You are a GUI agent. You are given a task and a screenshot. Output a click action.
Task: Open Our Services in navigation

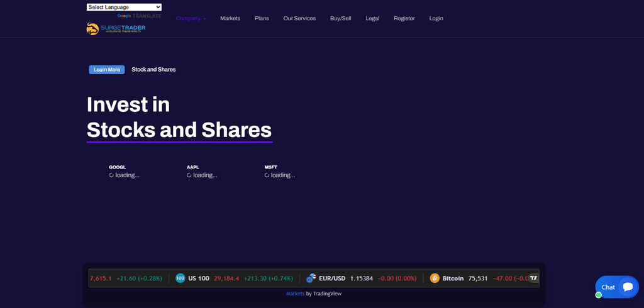pyautogui.click(x=299, y=18)
